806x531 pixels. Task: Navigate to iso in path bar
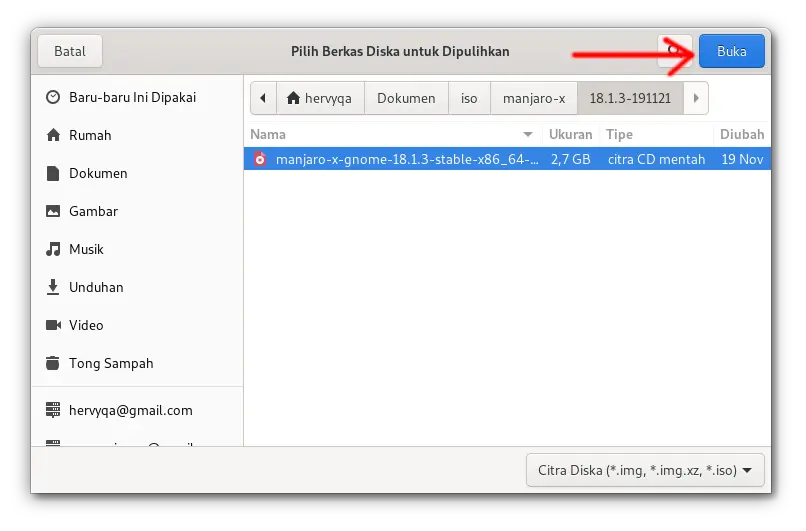[x=469, y=98]
